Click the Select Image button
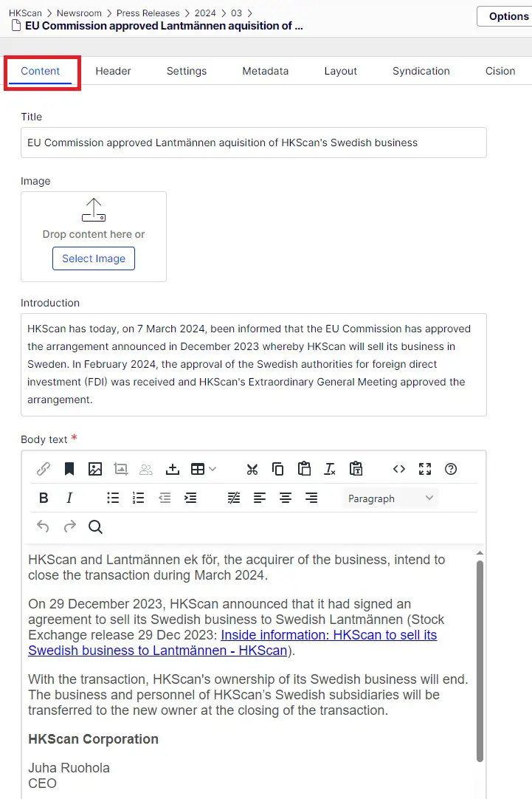The height and width of the screenshot is (799, 532). (x=94, y=258)
